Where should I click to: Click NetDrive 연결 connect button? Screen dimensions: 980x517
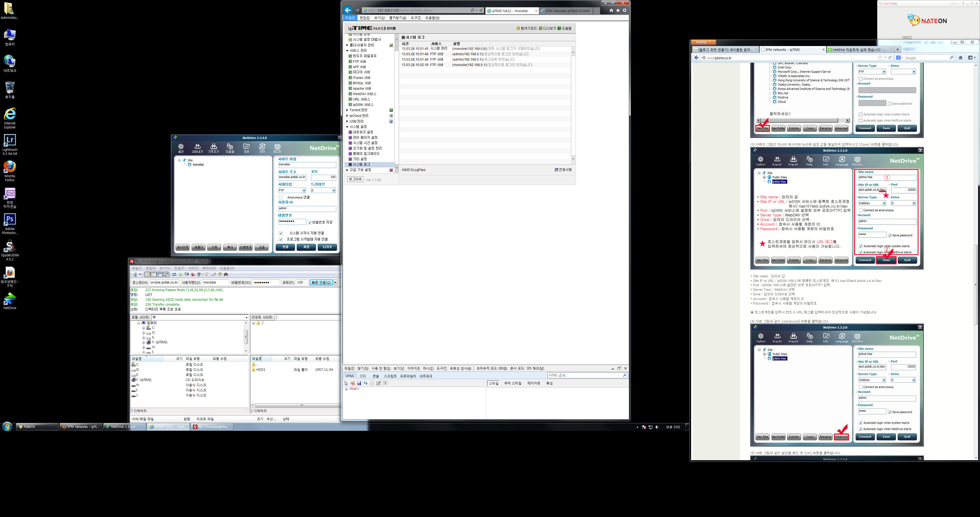click(x=285, y=247)
